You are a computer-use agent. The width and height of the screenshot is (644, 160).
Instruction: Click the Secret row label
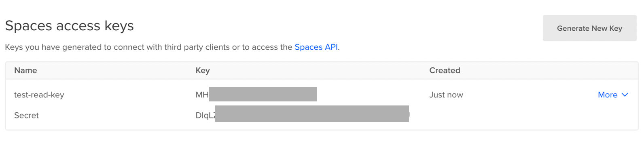(26, 115)
